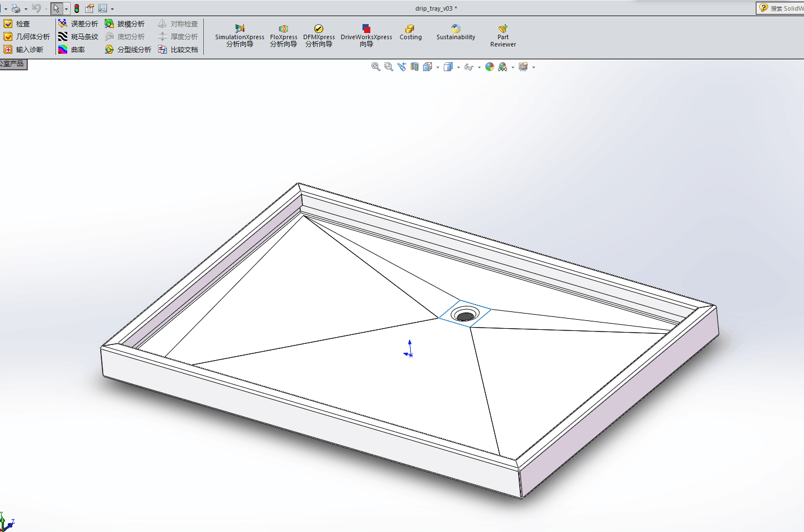Open SimulationXpress analysis wizard

pyautogui.click(x=239, y=35)
